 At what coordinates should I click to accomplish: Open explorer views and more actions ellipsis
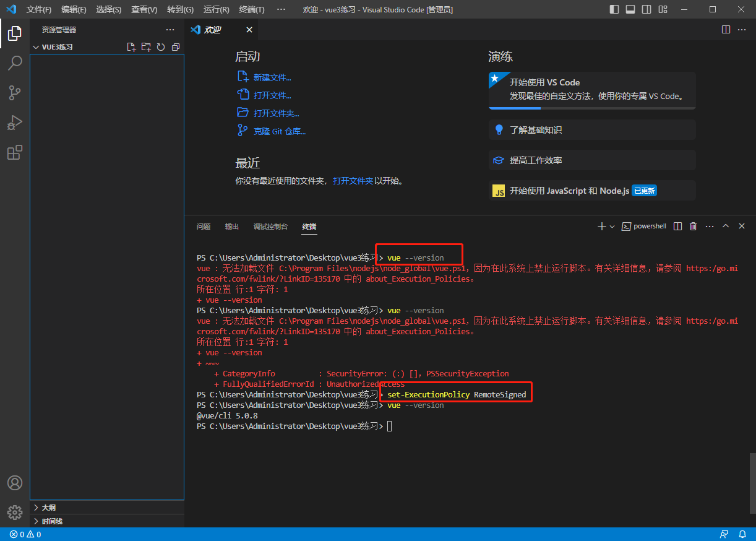pos(170,30)
